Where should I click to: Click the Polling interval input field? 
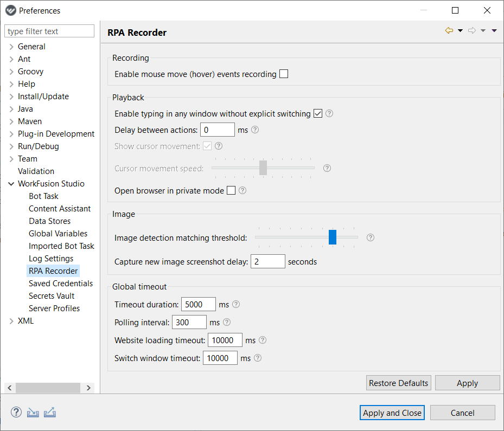point(189,322)
